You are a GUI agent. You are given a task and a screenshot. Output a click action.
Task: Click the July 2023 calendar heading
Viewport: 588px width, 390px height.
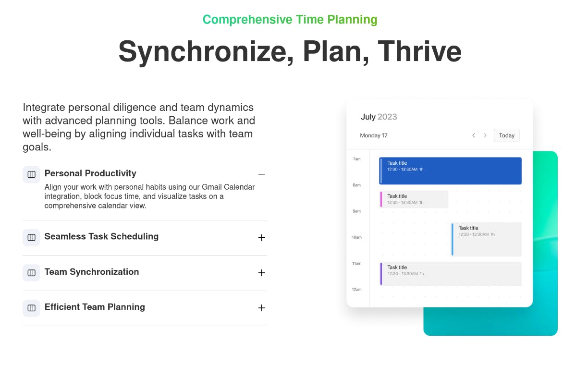[379, 117]
